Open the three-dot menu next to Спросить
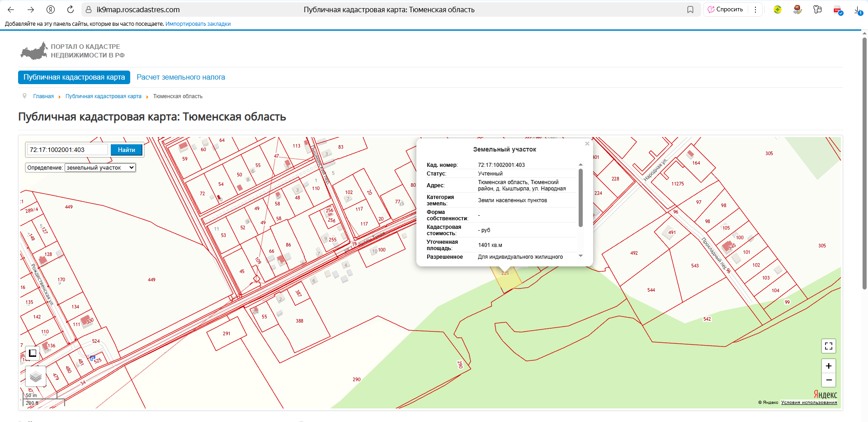 pos(755,9)
